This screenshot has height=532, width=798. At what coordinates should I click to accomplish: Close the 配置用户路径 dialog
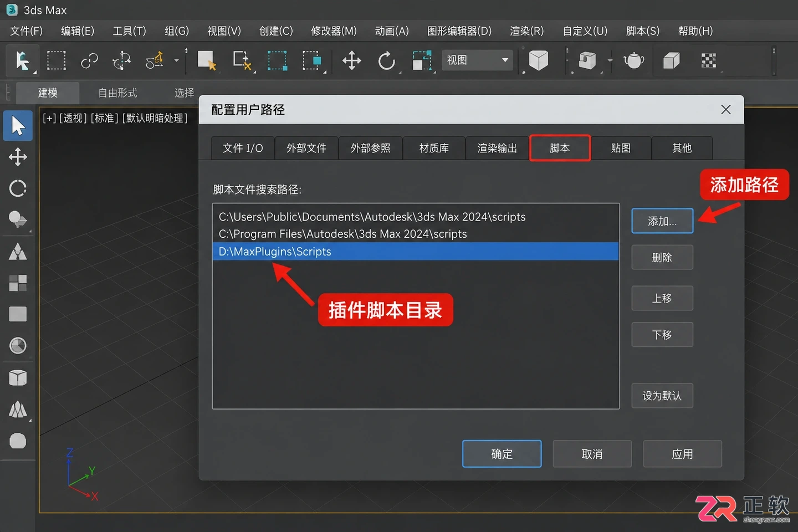coord(725,110)
